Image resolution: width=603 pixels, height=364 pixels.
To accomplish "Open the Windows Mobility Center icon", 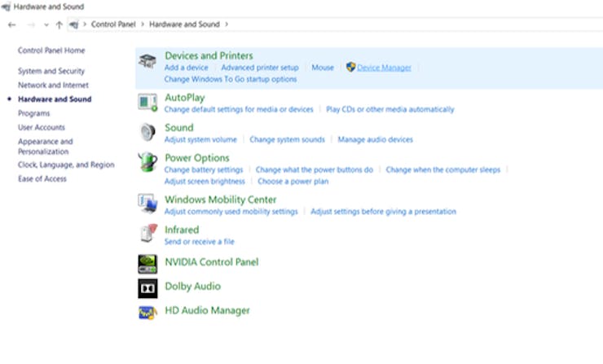I will pos(147,204).
